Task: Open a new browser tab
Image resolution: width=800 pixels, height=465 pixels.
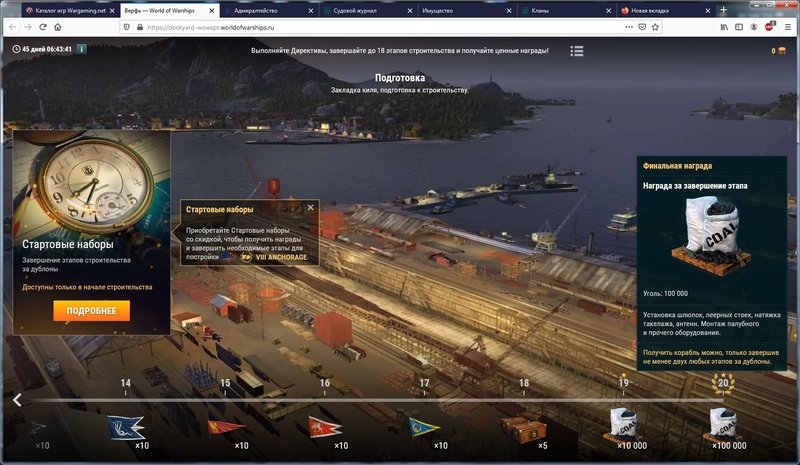Action: tap(723, 10)
